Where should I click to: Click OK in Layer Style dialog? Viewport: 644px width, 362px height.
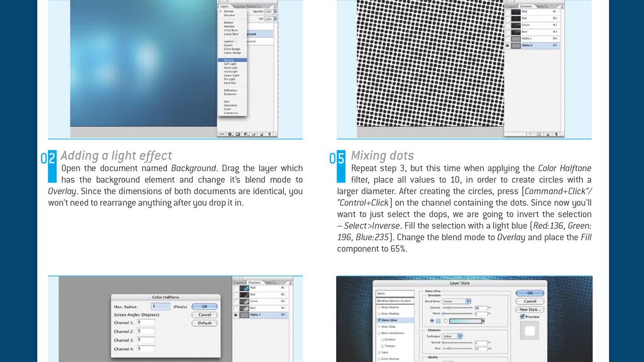[530, 293]
